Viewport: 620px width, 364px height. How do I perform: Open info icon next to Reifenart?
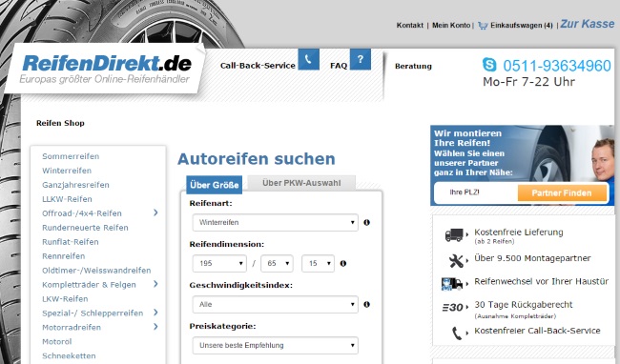[x=366, y=222]
